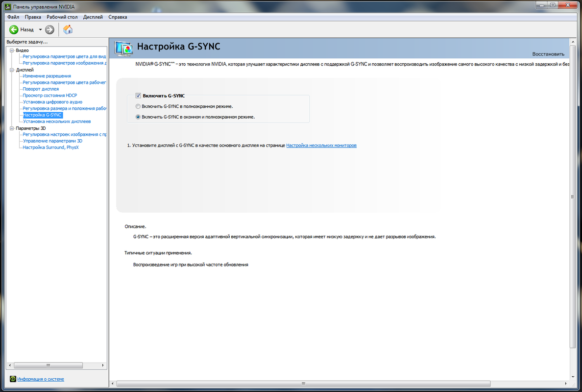Select G-SYNC in windowed and fullscreen radio
Viewport: 582px width, 392px height.
tap(138, 117)
